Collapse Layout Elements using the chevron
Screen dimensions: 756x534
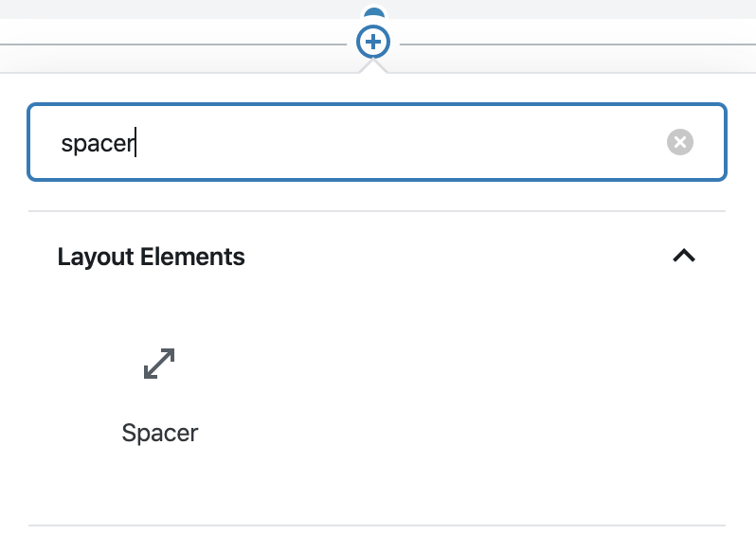click(x=684, y=256)
